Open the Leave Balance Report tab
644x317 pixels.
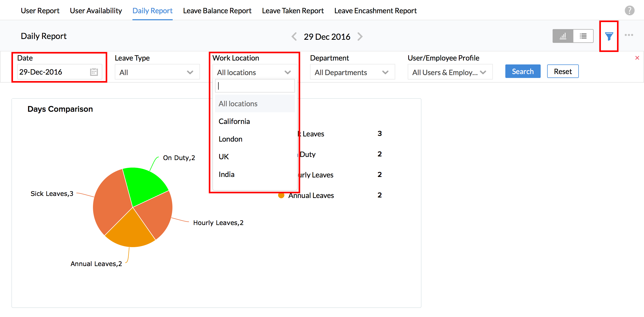[217, 11]
